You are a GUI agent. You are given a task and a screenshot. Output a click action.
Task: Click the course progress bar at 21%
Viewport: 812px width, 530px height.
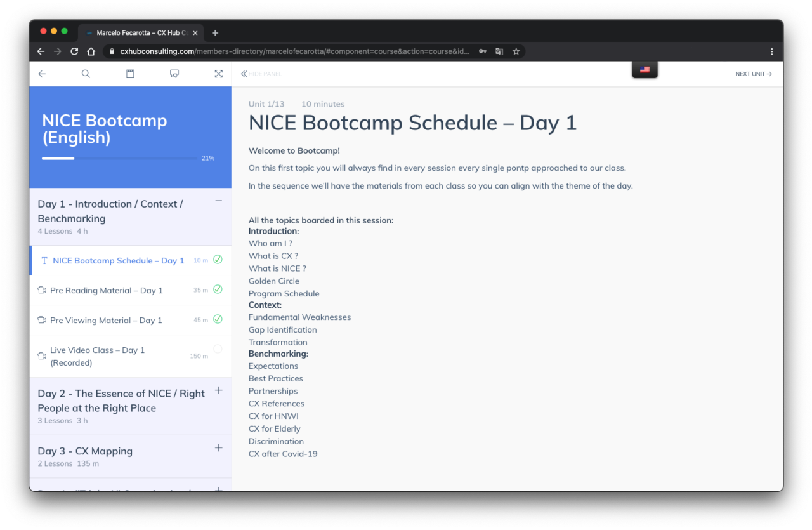coord(119,158)
